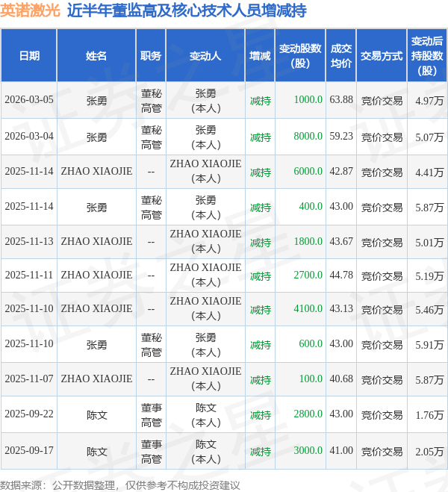
Task: Click 竞价交易 in the 2025-09-22 row
Action: (x=382, y=415)
